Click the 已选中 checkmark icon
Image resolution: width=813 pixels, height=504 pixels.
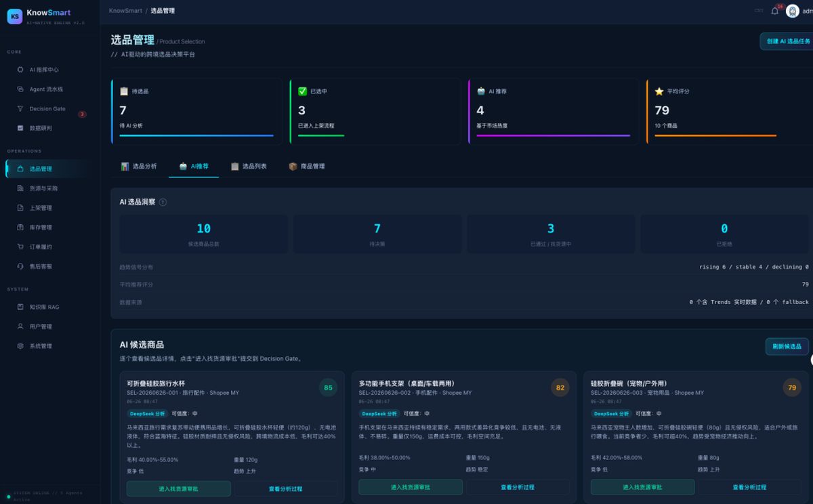(x=302, y=91)
